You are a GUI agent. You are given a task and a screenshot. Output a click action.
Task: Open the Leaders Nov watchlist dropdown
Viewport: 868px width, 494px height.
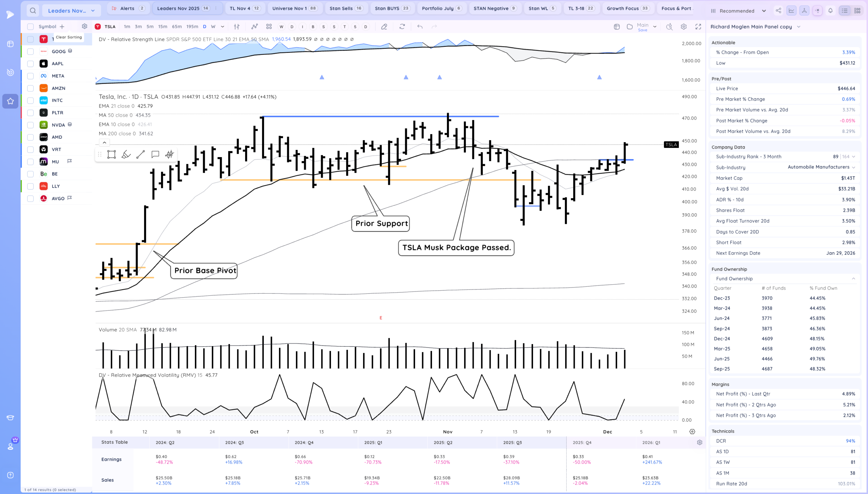point(71,11)
